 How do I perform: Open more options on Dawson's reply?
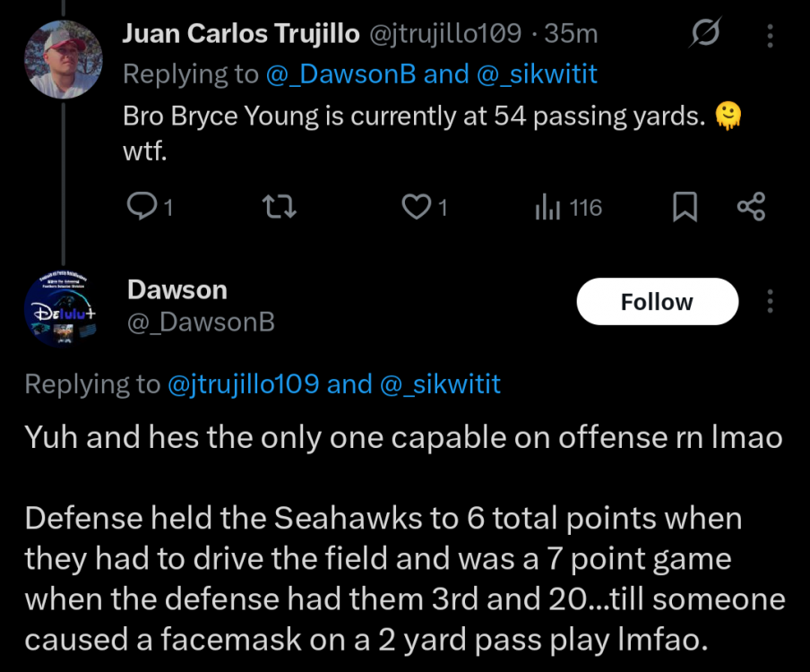point(769,302)
